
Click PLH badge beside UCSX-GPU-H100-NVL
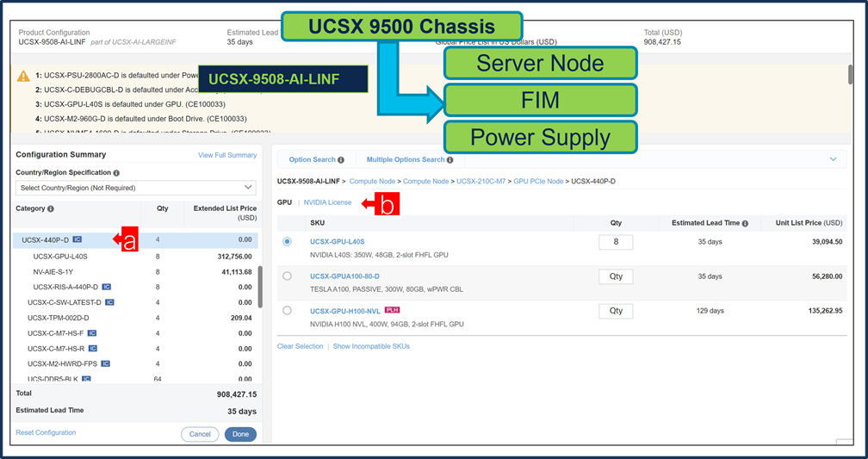tap(392, 310)
